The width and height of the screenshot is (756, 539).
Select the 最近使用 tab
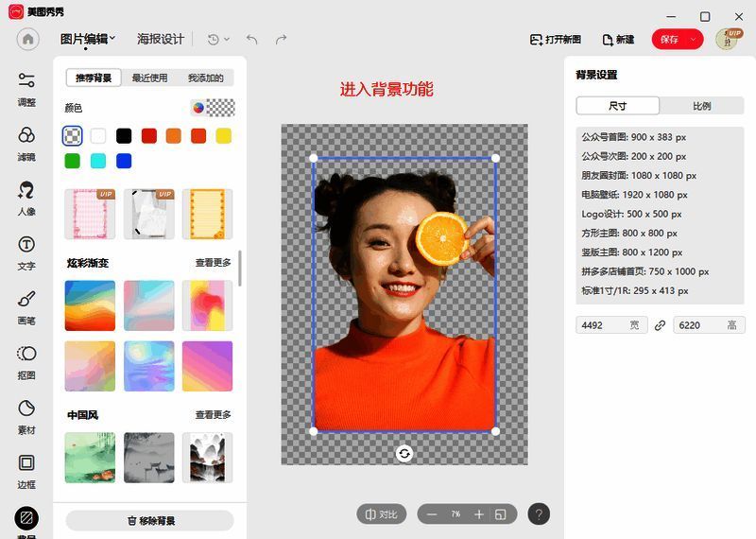(x=149, y=78)
